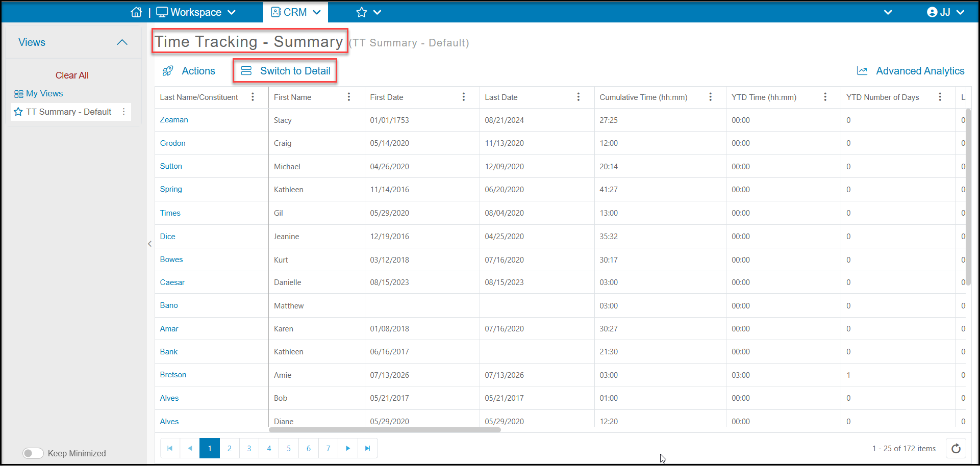
Task: Click the horizontal scrollbar under the grid
Action: [385, 430]
